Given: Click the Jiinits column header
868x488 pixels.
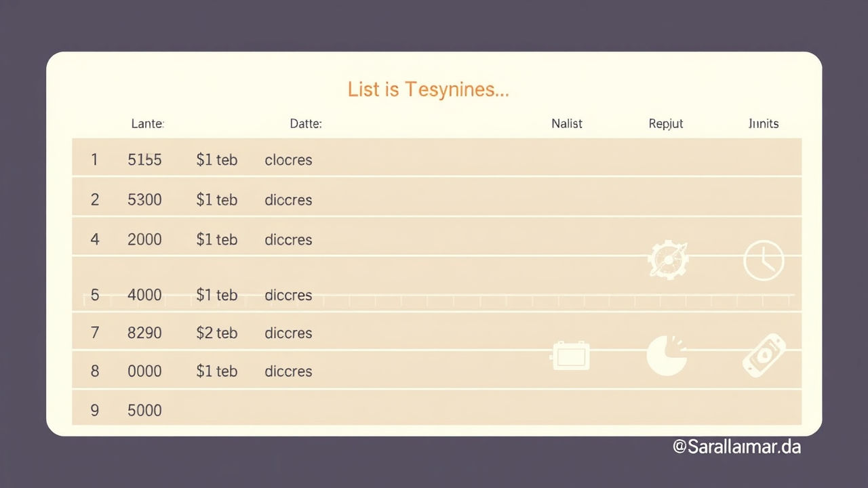Looking at the screenshot, I should pyautogui.click(x=763, y=124).
